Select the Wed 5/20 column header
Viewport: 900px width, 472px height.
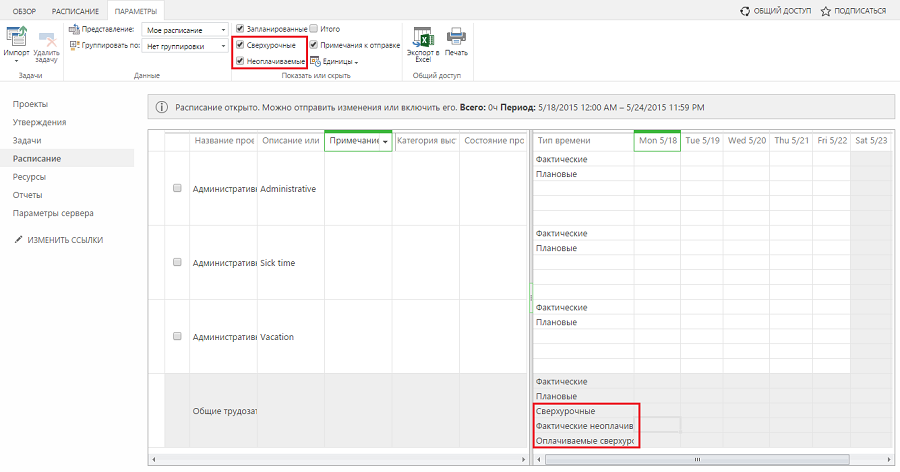coord(747,141)
